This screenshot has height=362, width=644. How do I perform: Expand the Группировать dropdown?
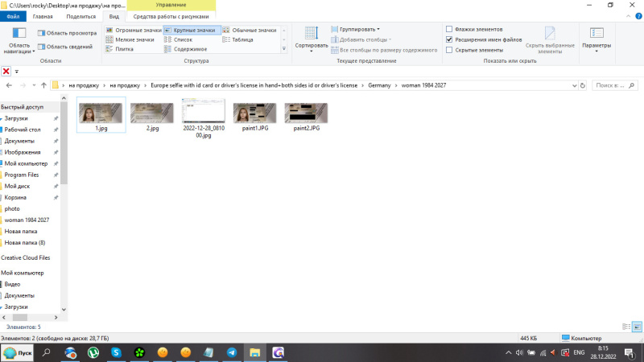[x=360, y=29]
